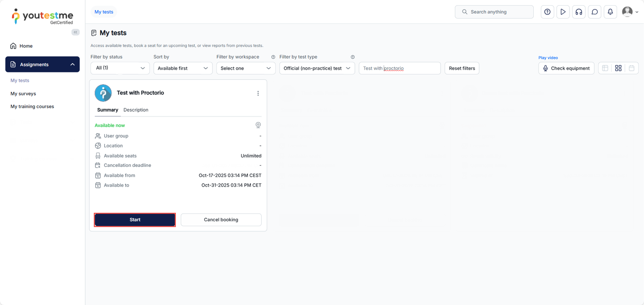Click the headset support icon
This screenshot has width=644, height=305.
[x=578, y=12]
